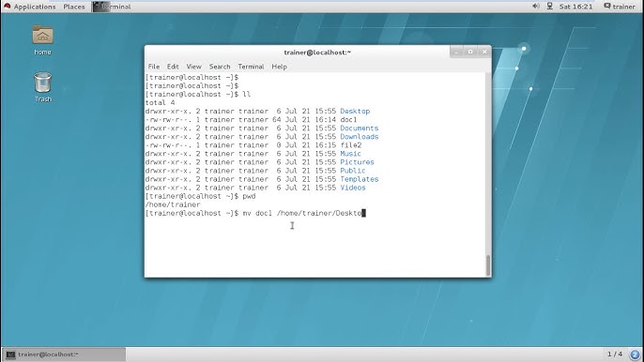The width and height of the screenshot is (644, 362).
Task: Open the Applications menu
Action: pyautogui.click(x=35, y=7)
